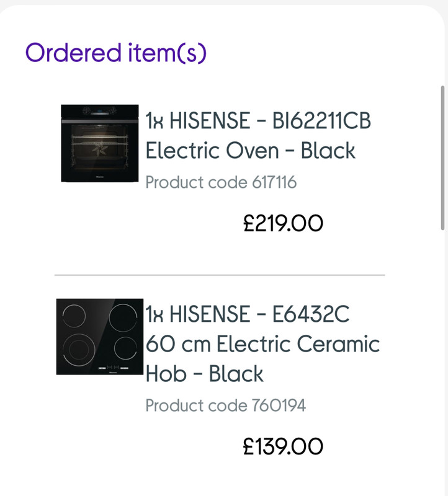This screenshot has width=448, height=496.
Task: Click the oven fan inside the oven image
Action: (x=100, y=148)
